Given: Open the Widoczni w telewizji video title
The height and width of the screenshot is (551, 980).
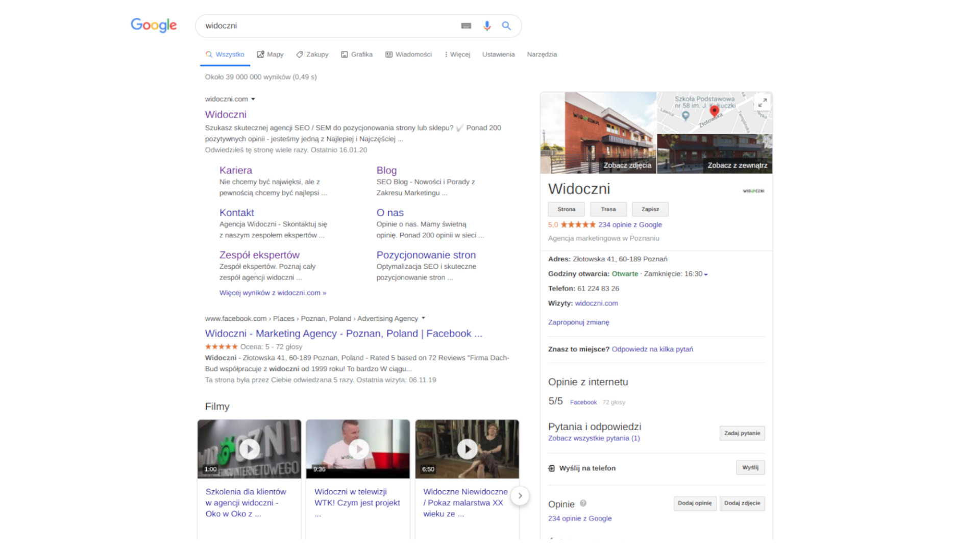Looking at the screenshot, I should (x=357, y=503).
